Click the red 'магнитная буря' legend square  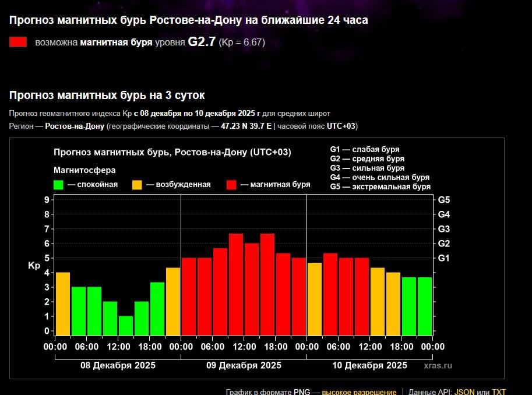pos(231,185)
